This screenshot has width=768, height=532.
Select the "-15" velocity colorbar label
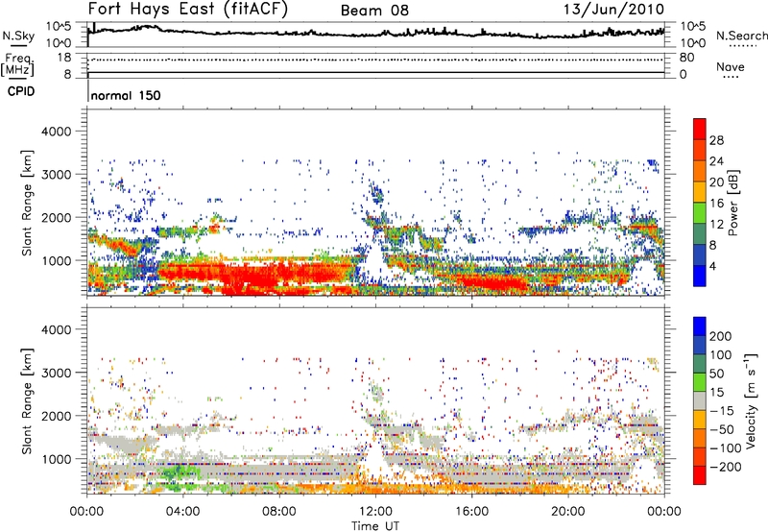[x=721, y=411]
